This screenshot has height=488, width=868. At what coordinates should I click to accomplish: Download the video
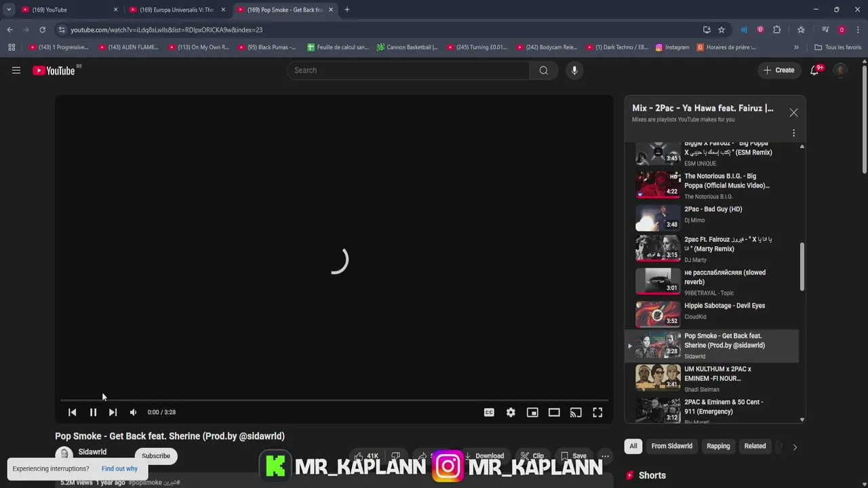pyautogui.click(x=484, y=456)
